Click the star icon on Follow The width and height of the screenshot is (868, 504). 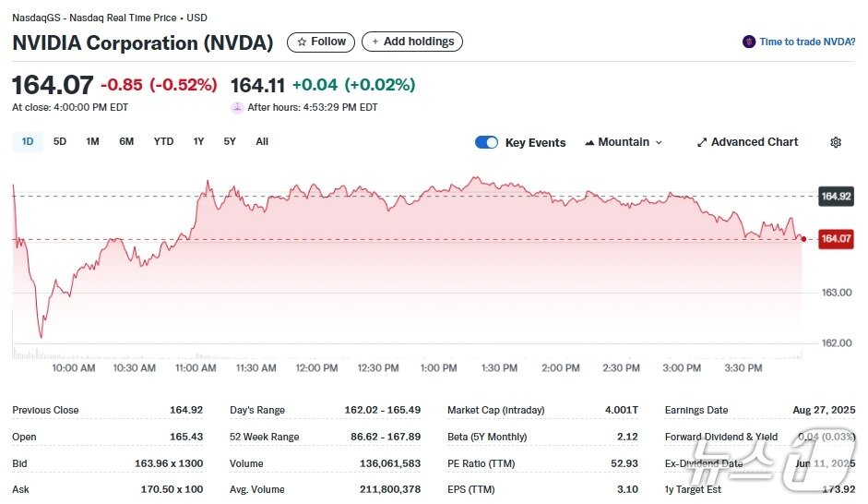[302, 42]
